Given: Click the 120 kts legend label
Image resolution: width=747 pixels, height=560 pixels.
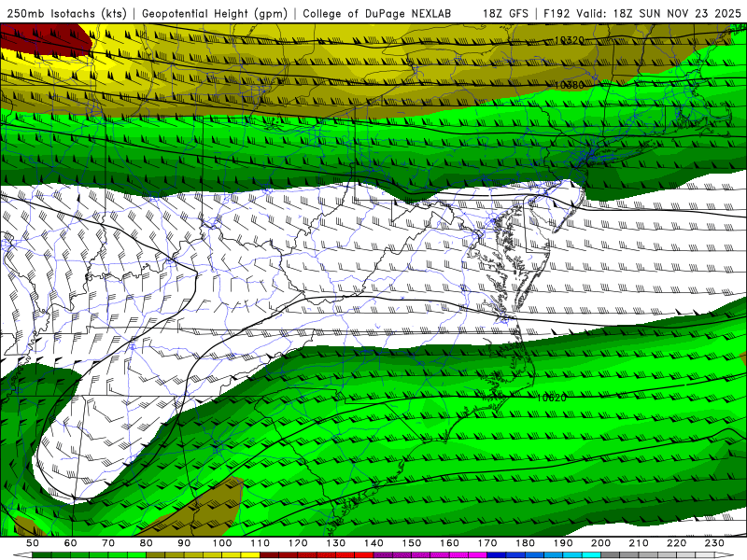Looking at the screenshot, I should [298, 543].
